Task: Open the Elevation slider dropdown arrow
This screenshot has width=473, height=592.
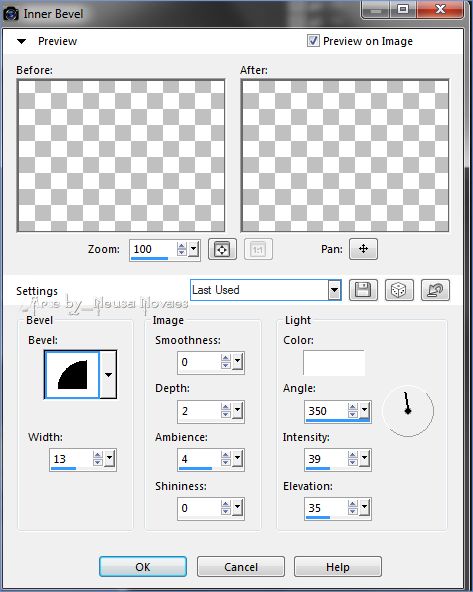Action: point(364,508)
